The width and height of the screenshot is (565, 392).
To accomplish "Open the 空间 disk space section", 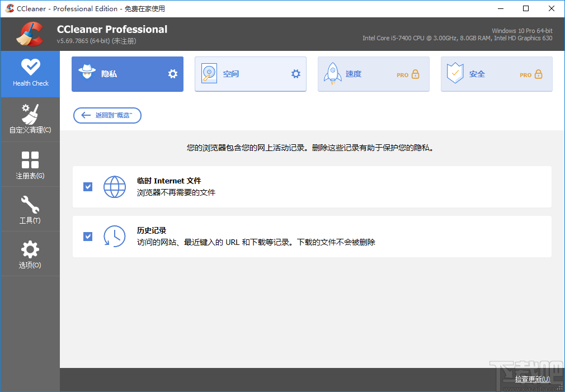I will click(x=250, y=73).
